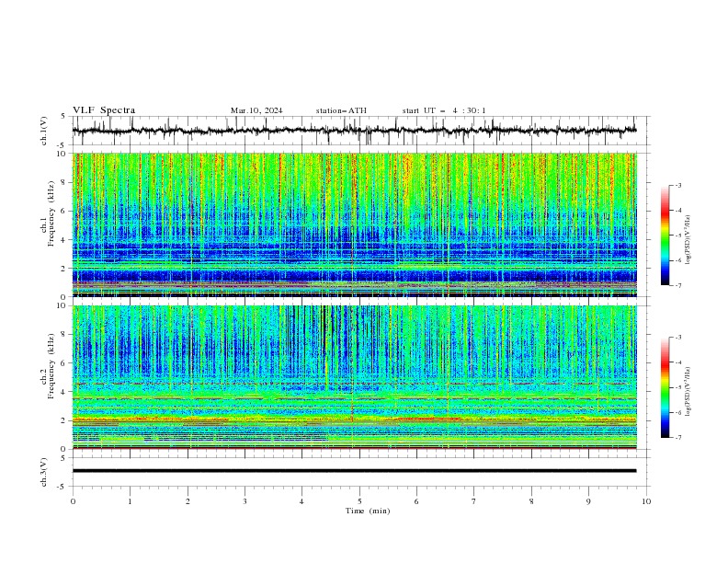Click the "ch.3(V)" axis label
This screenshot has width=728, height=563.
pos(44,472)
